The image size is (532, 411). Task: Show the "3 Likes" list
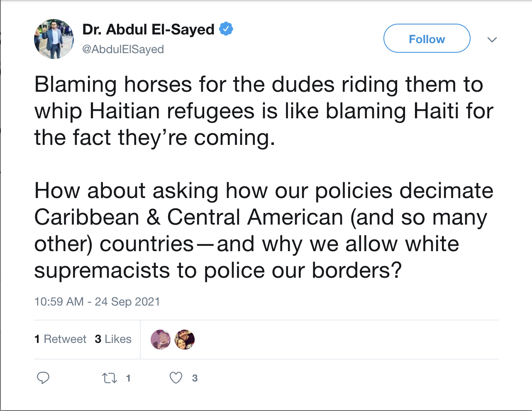tap(113, 339)
